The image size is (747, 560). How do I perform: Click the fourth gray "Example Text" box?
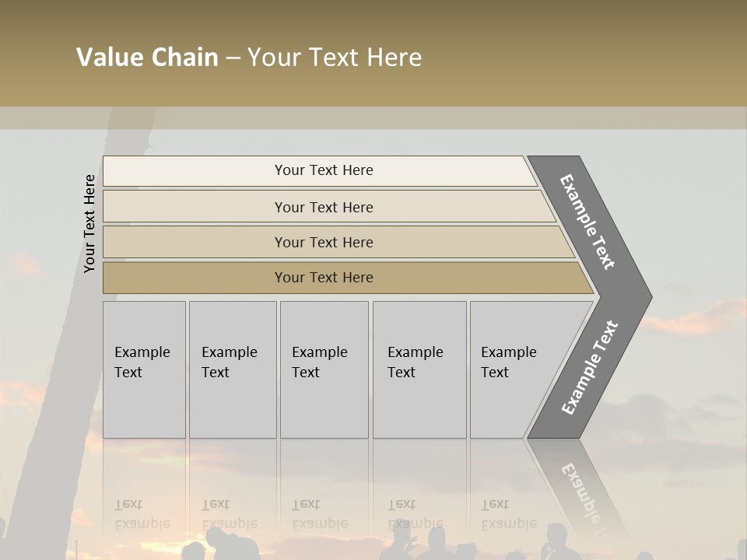point(419,369)
